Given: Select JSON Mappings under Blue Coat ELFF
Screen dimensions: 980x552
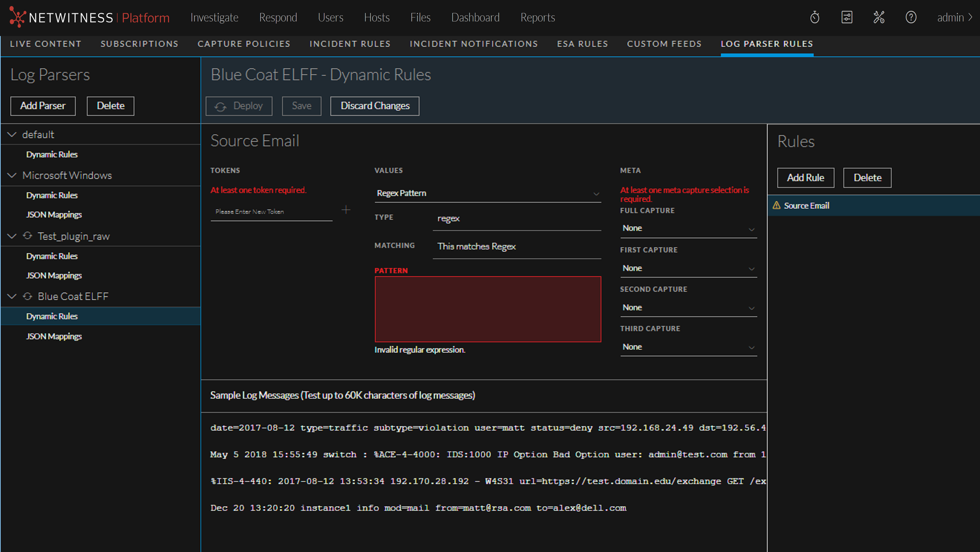Looking at the screenshot, I should [54, 336].
